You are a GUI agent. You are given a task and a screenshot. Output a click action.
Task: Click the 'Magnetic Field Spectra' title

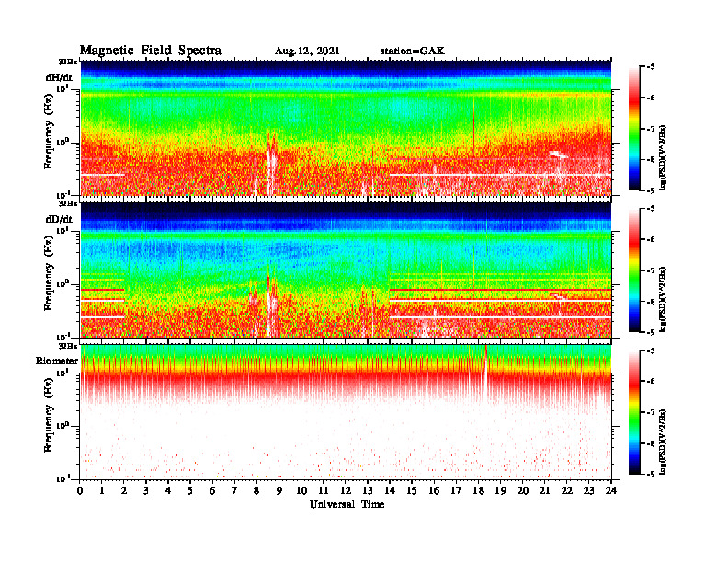151,51
